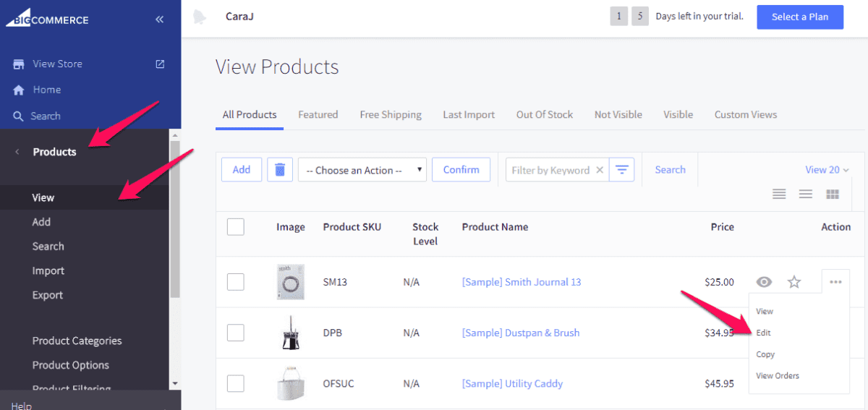
Task: Delete selected products with trash icon
Action: [x=280, y=170]
